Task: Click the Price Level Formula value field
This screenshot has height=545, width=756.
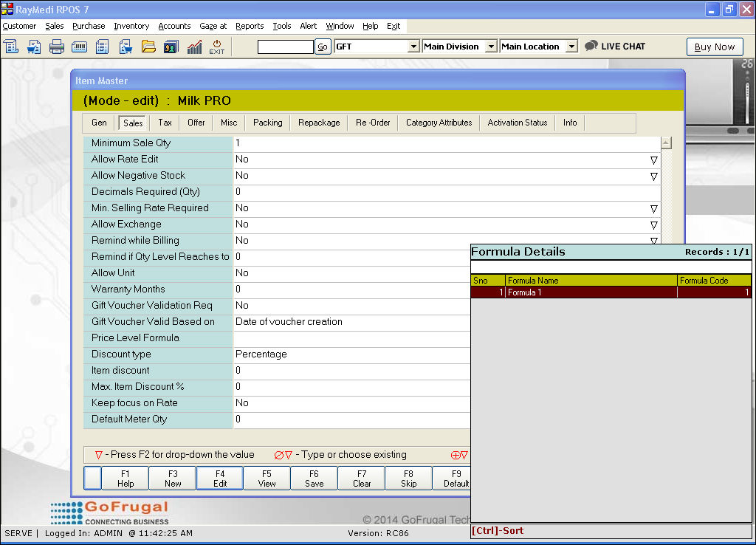Action: pos(351,338)
